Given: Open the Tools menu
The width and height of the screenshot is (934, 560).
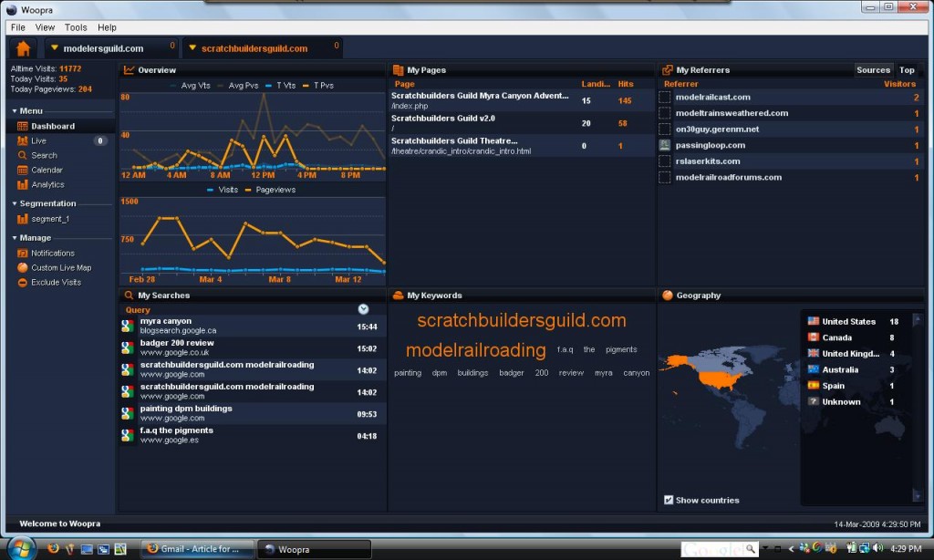Looking at the screenshot, I should [76, 27].
